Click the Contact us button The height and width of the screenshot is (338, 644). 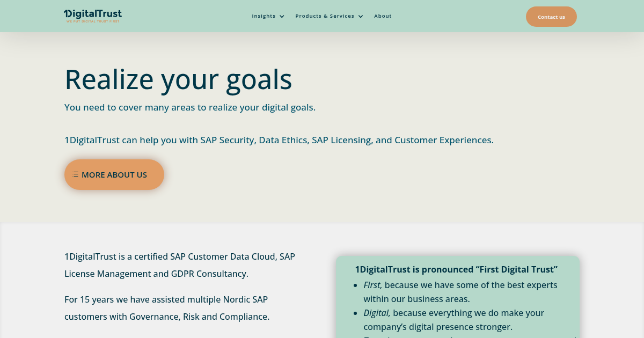click(x=551, y=17)
